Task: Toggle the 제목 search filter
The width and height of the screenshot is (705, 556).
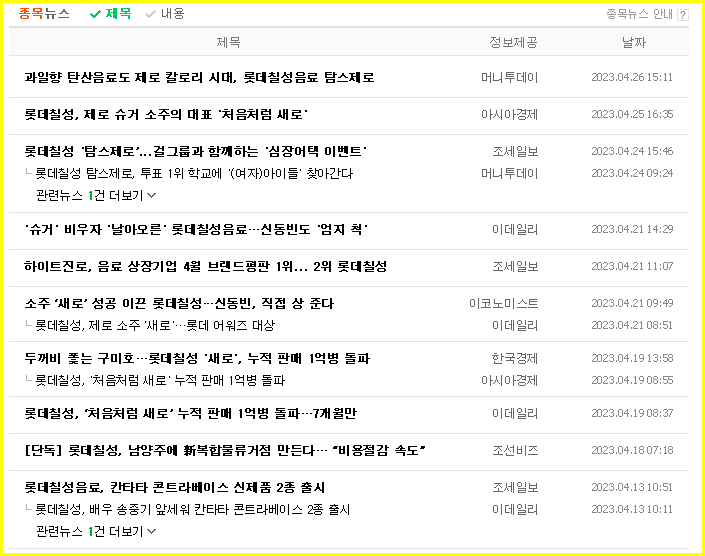Action: point(111,13)
